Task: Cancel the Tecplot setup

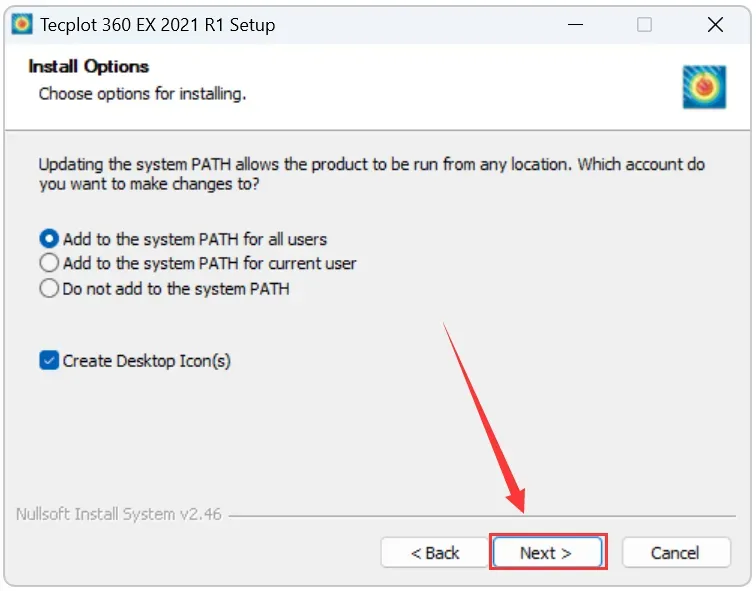Action: 676,552
